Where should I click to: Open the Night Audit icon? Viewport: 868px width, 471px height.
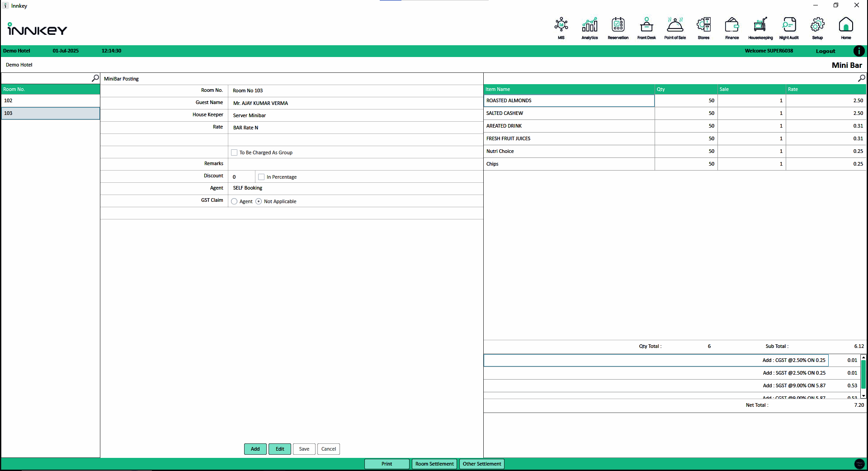coord(789,29)
